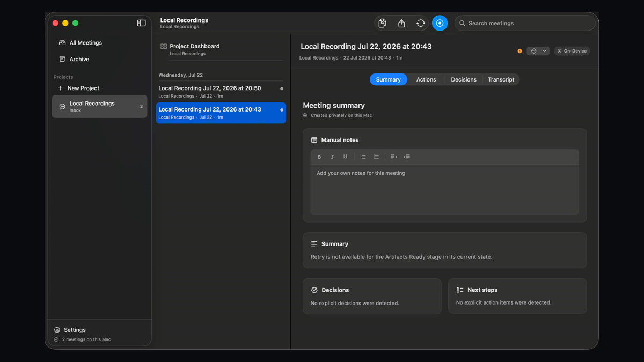Click the Project Dashboard grid icon
Screen dimensions: 644x362
pos(164,47)
